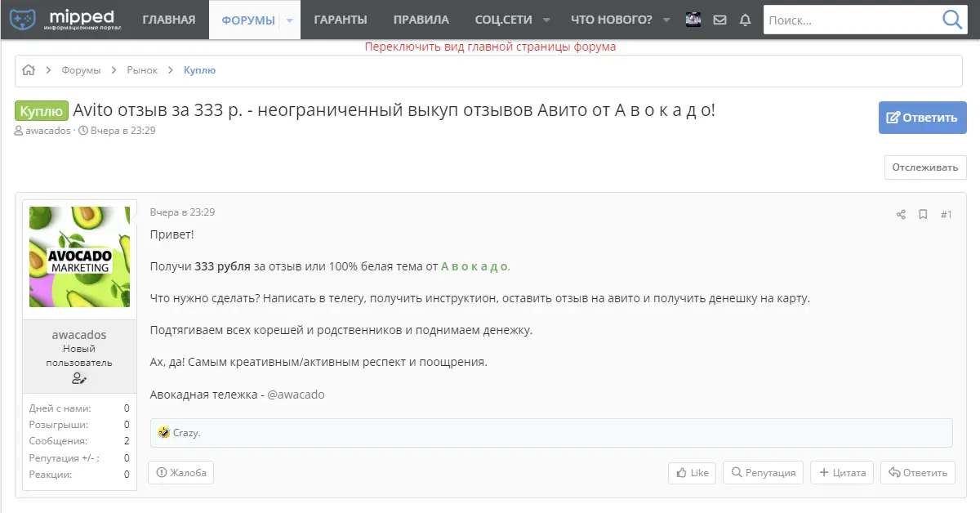Click the Like button

[692, 472]
